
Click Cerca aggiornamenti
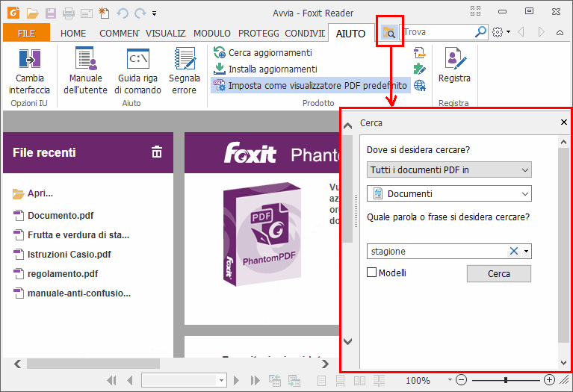tap(263, 52)
